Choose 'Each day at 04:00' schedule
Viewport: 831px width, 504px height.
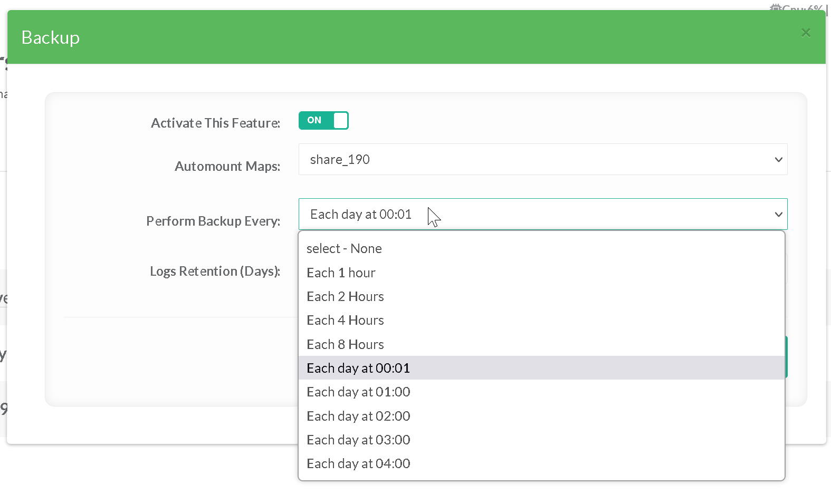coord(358,463)
